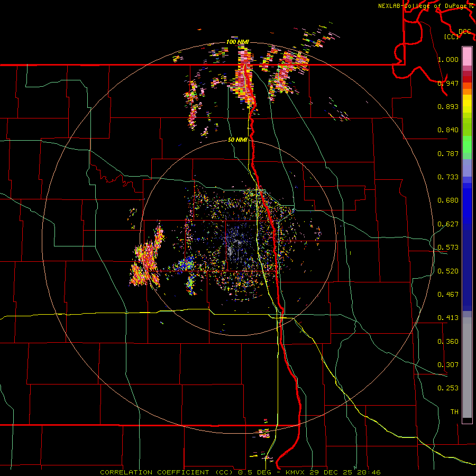The width and height of the screenshot is (476, 476).
Task: Click the 0.413 scale value
Action: (448, 318)
